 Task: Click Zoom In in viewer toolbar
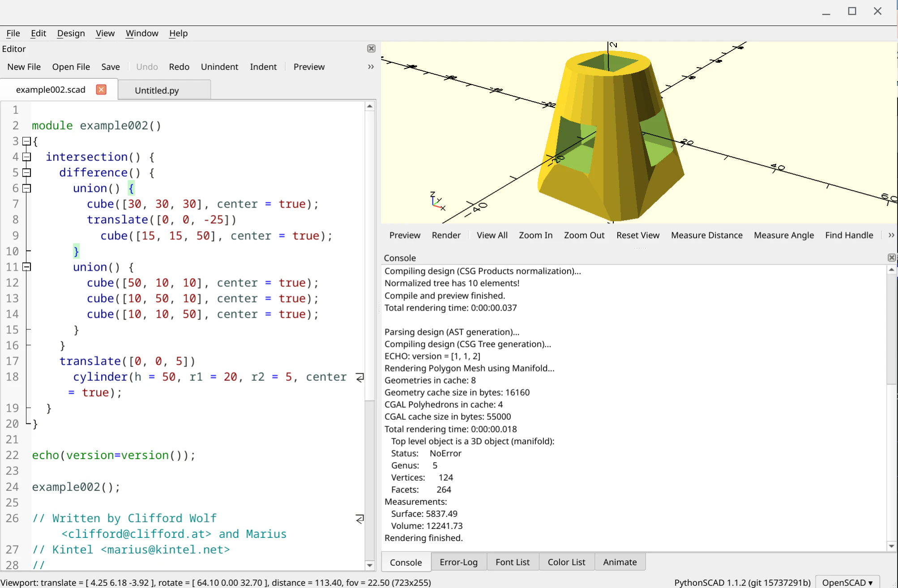point(535,235)
